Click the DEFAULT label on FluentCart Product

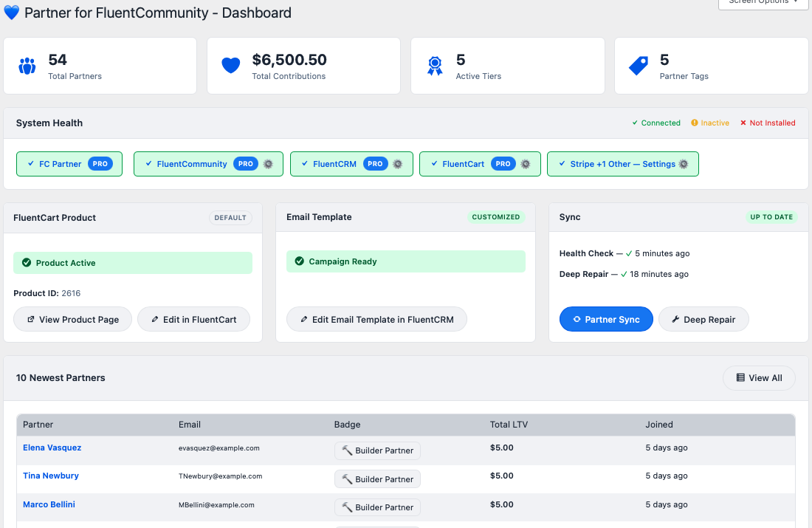(x=230, y=218)
